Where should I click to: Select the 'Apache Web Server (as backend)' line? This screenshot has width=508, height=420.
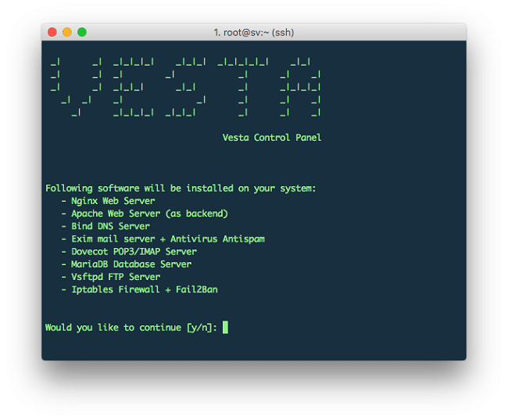pos(150,214)
